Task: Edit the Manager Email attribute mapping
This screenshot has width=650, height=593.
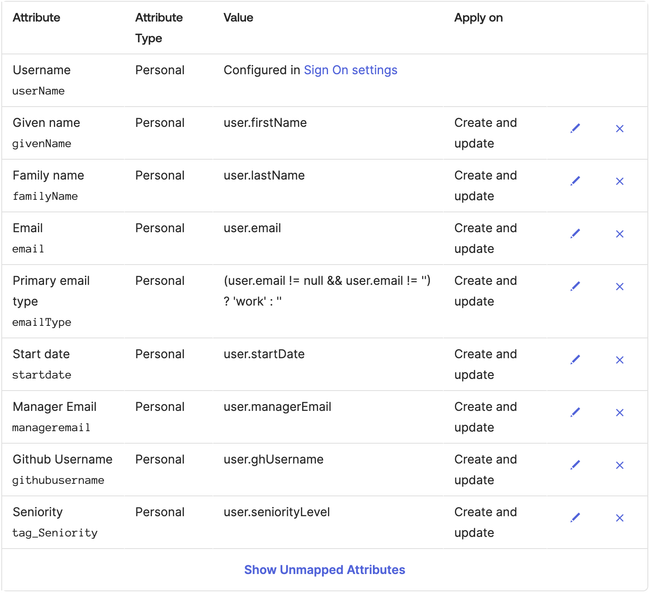Action: [575, 413]
